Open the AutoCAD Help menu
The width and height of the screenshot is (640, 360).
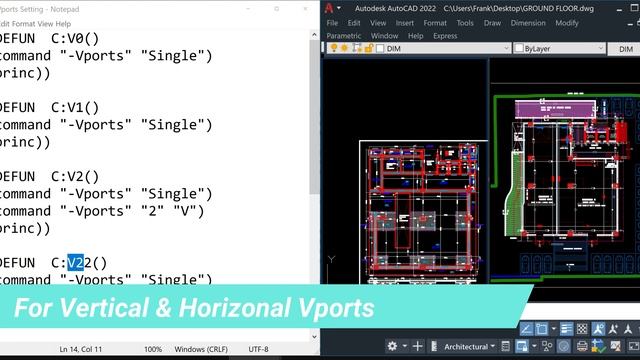pos(416,36)
